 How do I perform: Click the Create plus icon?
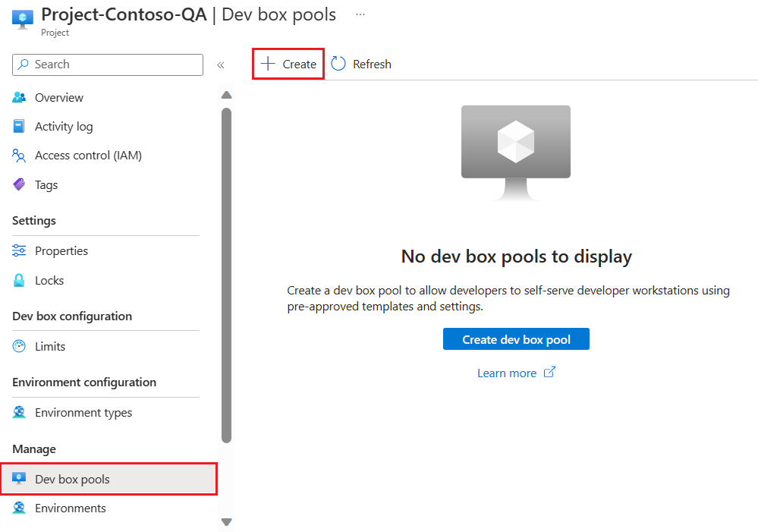(268, 64)
